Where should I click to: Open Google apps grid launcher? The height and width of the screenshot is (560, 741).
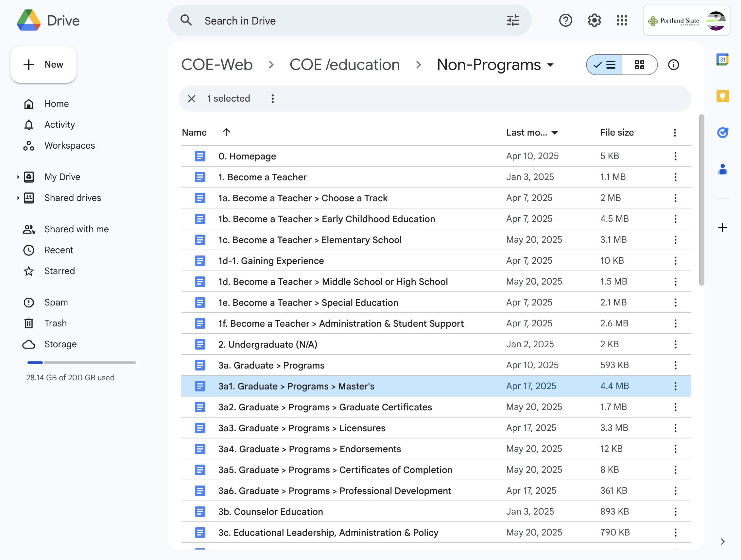pyautogui.click(x=622, y=20)
